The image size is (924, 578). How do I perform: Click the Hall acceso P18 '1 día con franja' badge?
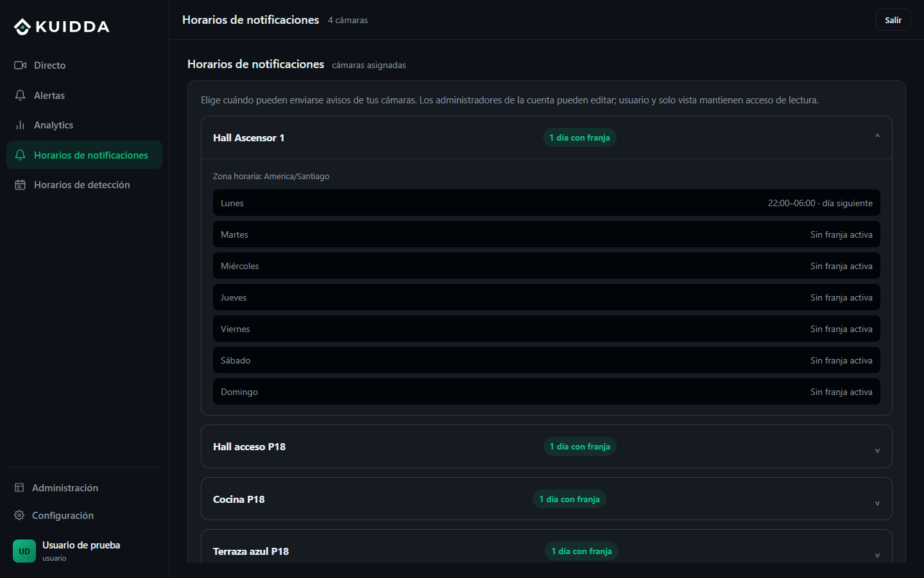[x=580, y=446]
